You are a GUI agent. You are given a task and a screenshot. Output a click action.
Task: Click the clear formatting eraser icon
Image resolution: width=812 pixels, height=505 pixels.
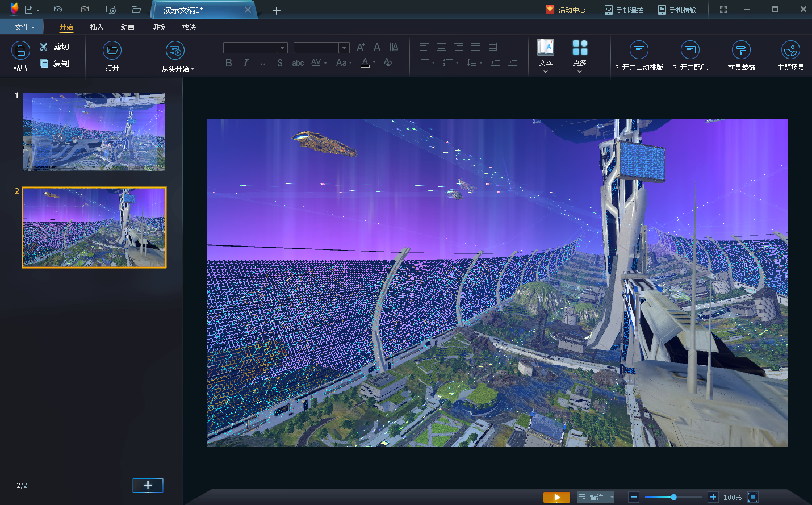(x=388, y=62)
